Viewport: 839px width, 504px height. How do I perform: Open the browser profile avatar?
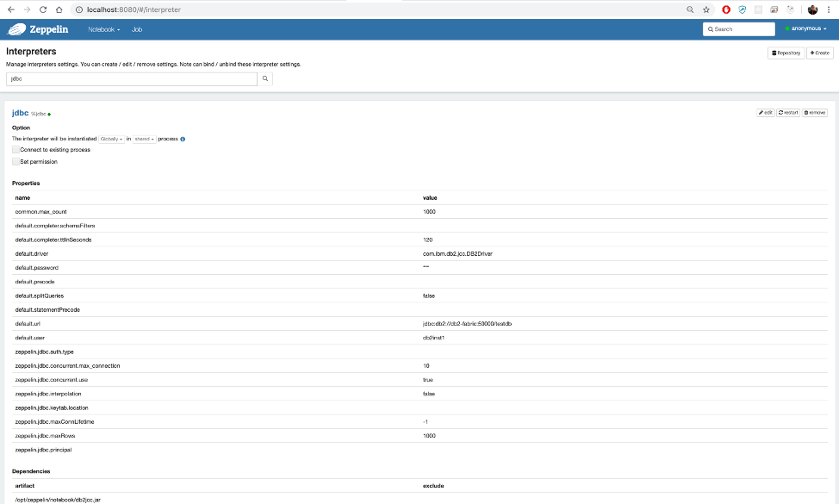click(812, 9)
